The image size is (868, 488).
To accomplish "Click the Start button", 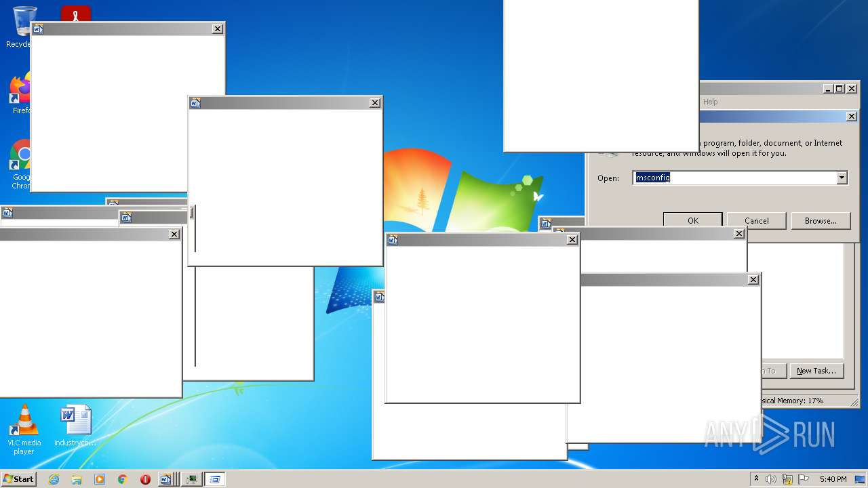I will pyautogui.click(x=18, y=479).
